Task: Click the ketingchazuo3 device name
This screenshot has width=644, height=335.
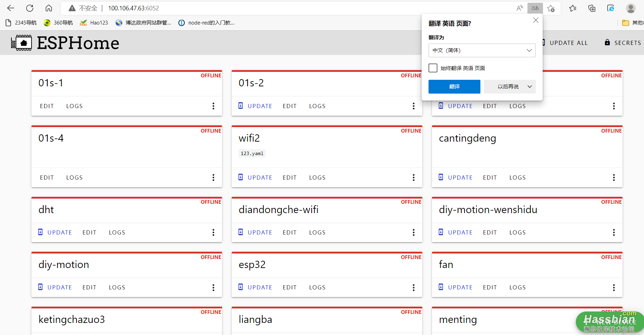Action: click(72, 319)
